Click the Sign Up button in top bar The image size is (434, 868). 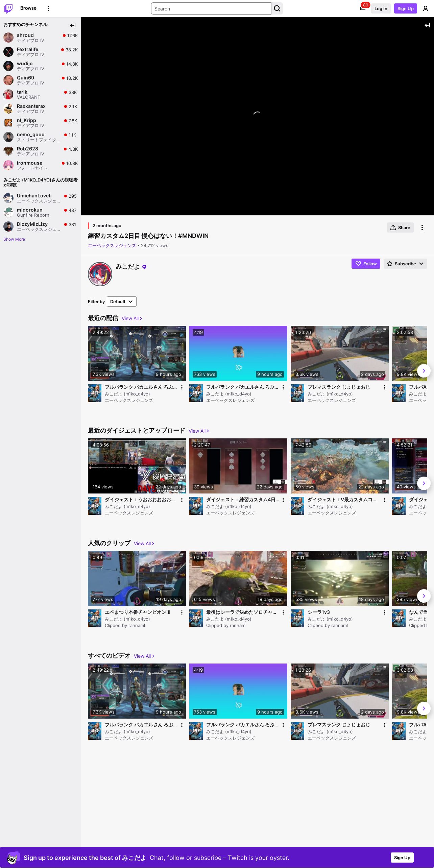tap(406, 8)
